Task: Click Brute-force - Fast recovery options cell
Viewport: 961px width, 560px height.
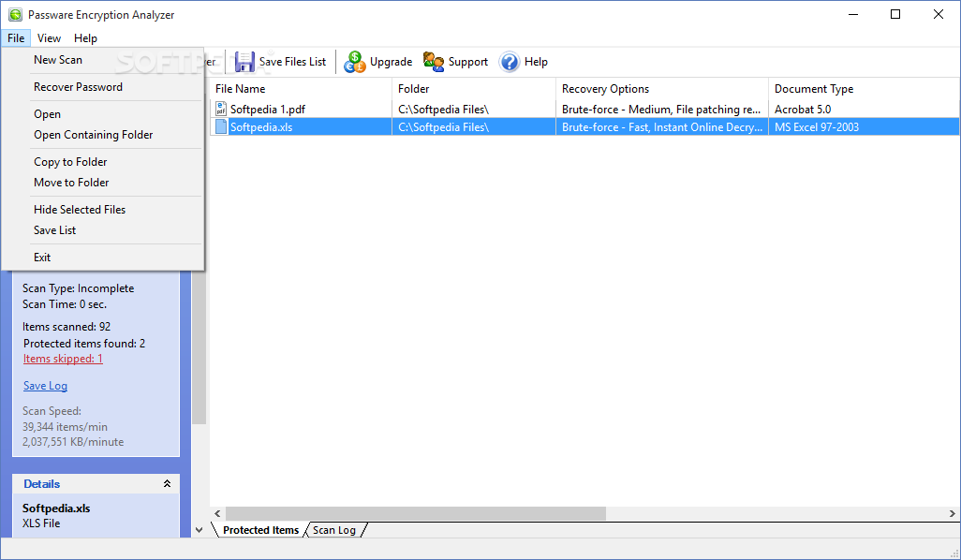Action: coord(662,126)
